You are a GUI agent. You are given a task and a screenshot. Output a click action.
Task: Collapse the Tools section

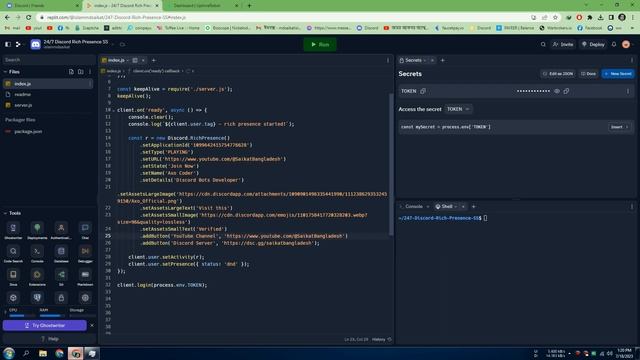[5, 213]
